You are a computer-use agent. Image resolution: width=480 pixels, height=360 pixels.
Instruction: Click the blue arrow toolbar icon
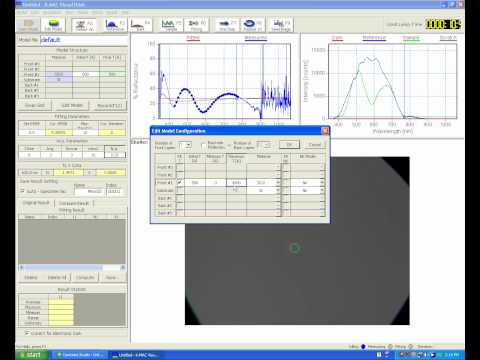coord(227,25)
